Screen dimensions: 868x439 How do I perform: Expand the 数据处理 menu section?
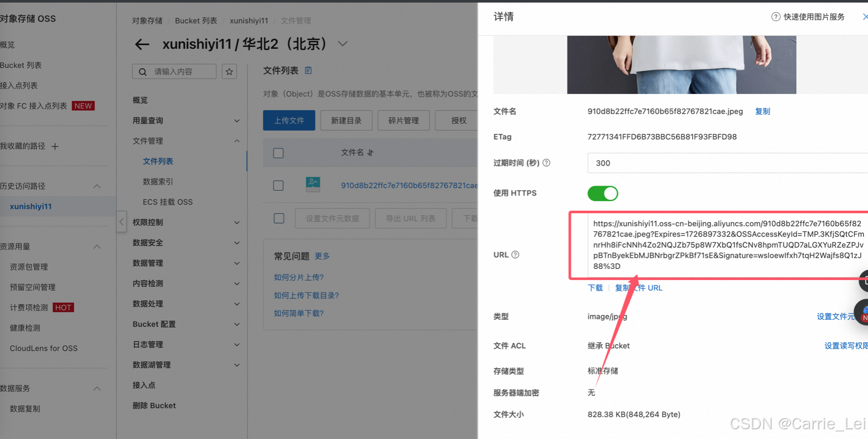coord(237,304)
